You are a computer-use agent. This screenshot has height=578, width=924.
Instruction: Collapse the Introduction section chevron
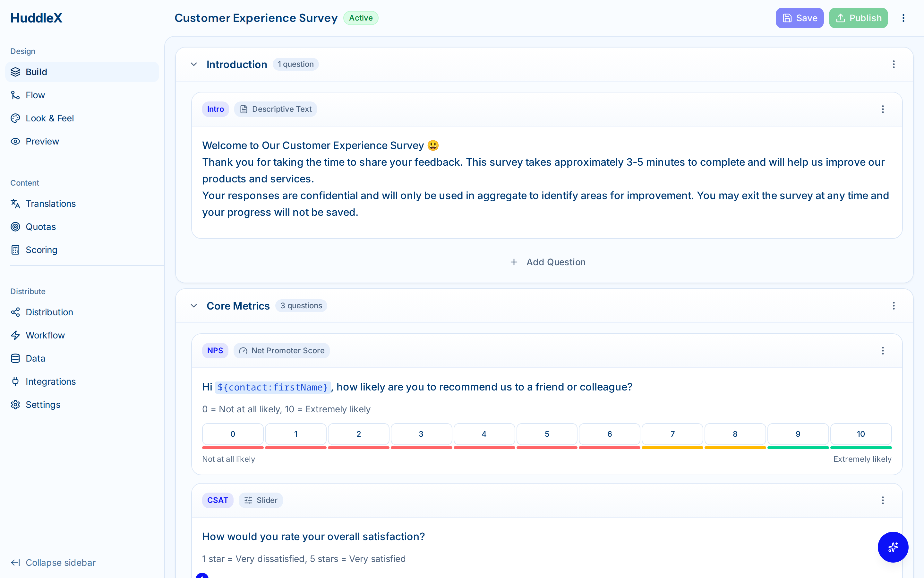194,64
